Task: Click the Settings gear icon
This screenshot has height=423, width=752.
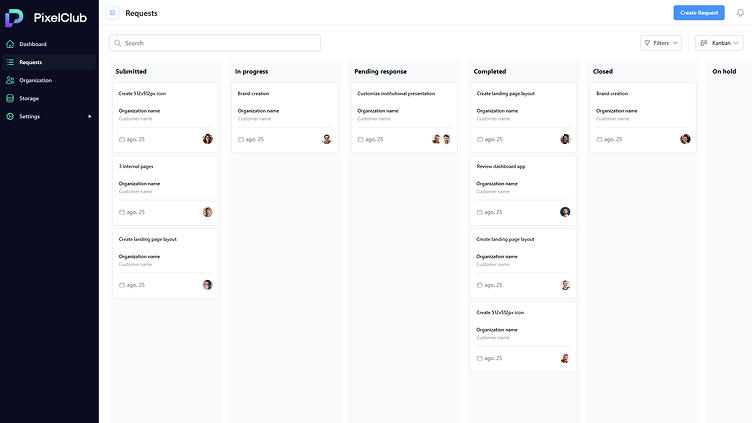Action: 10,116
